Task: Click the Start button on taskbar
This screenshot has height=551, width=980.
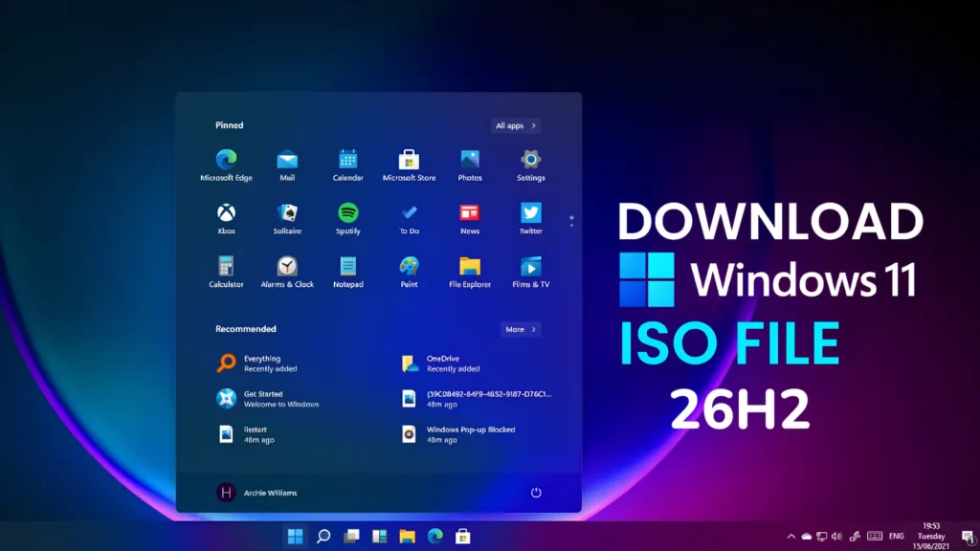Action: [x=295, y=536]
